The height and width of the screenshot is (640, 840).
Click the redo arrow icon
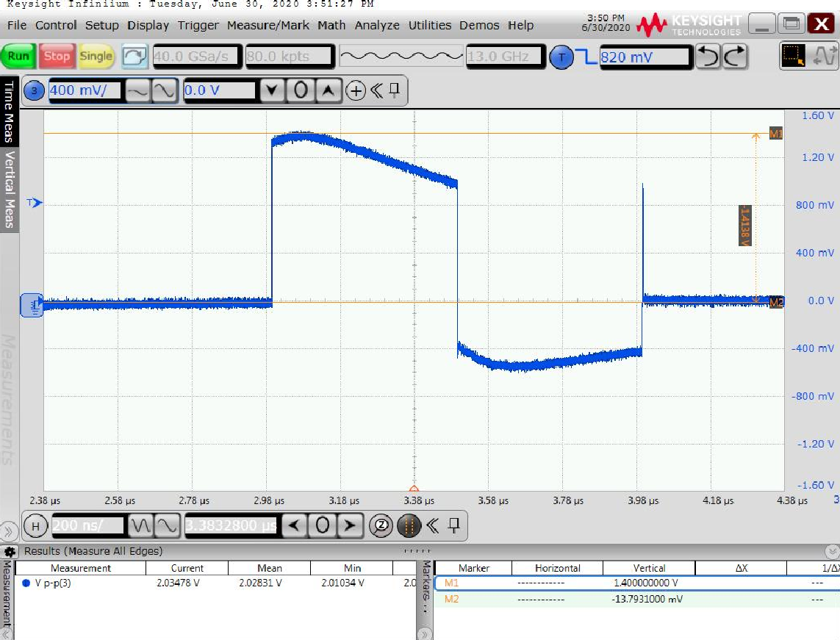(734, 57)
